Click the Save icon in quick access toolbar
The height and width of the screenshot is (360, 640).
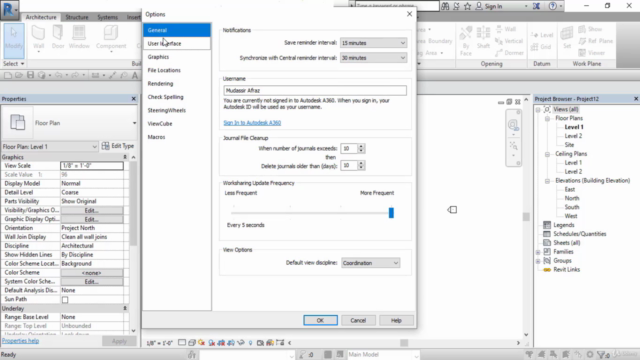pyautogui.click(x=30, y=75)
